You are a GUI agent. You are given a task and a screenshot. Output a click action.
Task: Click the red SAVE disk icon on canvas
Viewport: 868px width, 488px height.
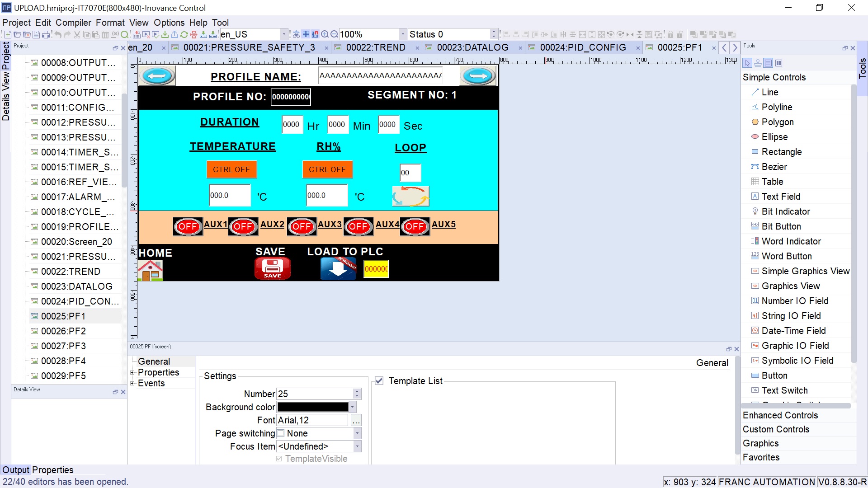[272, 269]
